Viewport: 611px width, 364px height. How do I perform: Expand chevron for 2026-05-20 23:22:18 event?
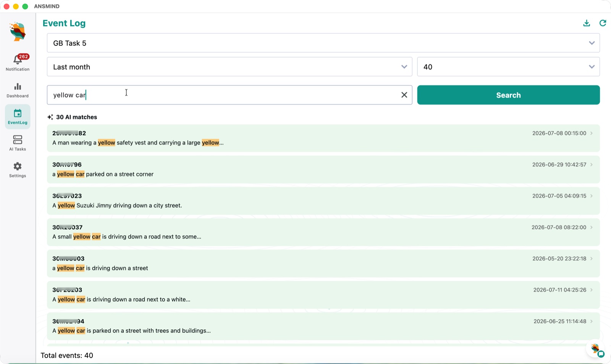(x=592, y=258)
